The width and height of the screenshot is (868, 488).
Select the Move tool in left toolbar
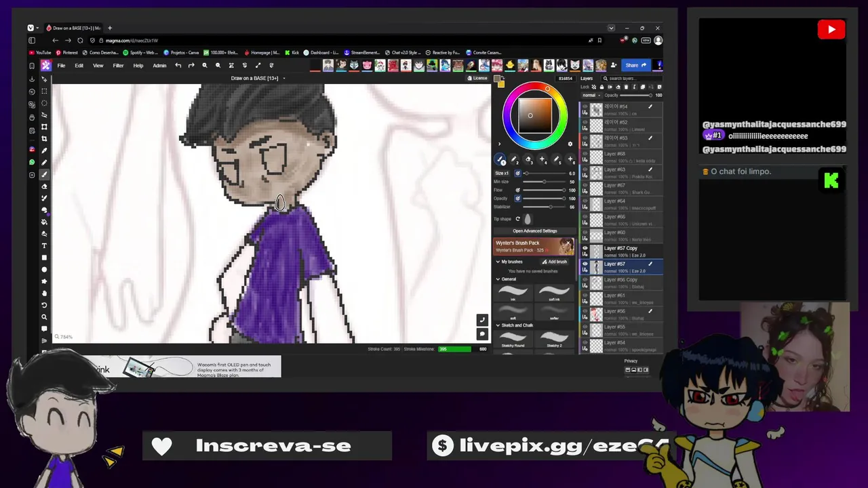click(45, 79)
